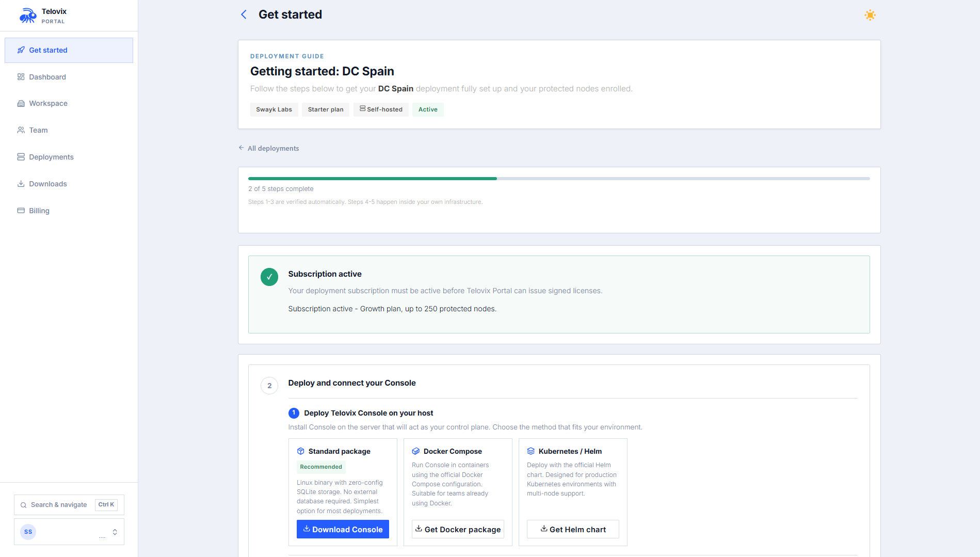Image resolution: width=980 pixels, height=557 pixels.
Task: Open the Team menu item
Action: 69,130
